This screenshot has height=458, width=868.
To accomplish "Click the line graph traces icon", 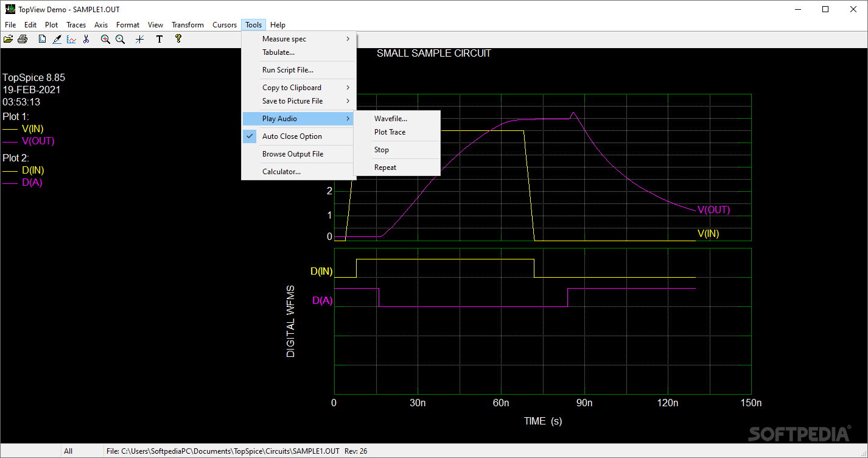I will [x=72, y=39].
